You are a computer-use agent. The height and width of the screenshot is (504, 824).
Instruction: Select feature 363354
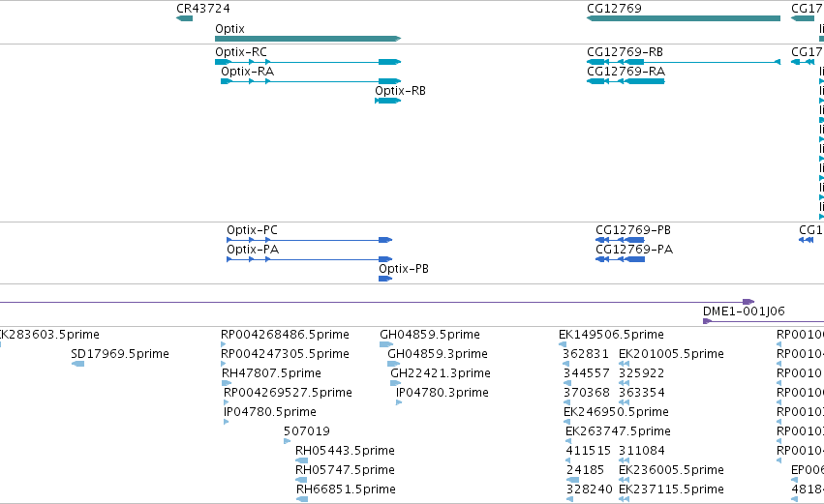tap(624, 402)
